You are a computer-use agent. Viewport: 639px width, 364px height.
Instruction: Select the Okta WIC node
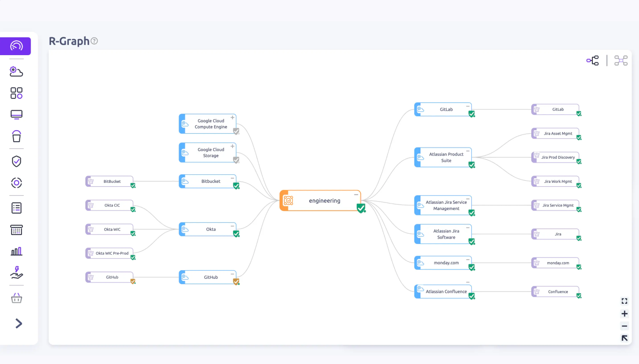click(109, 230)
